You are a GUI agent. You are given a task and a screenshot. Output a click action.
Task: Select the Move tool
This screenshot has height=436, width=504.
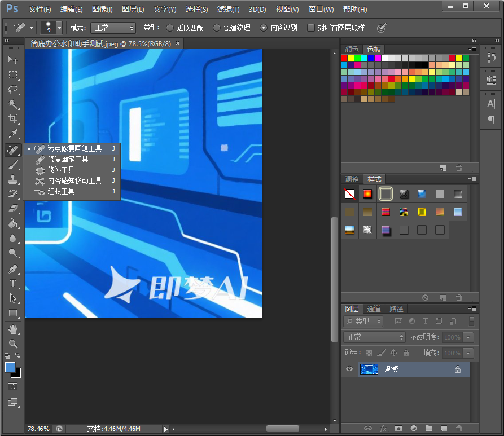[x=13, y=60]
